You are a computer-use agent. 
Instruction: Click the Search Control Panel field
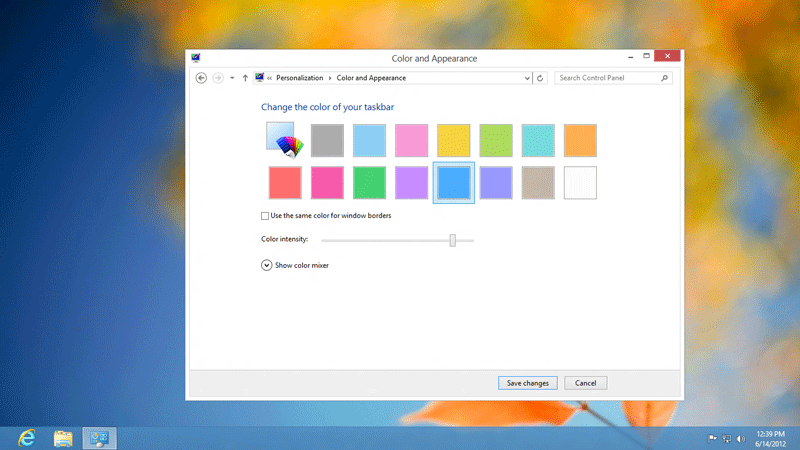click(x=608, y=78)
